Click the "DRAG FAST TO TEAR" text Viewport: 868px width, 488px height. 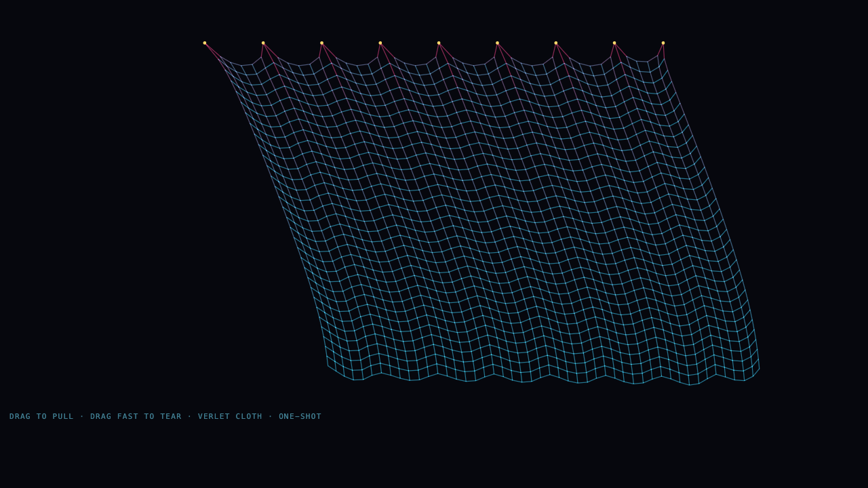point(136,416)
